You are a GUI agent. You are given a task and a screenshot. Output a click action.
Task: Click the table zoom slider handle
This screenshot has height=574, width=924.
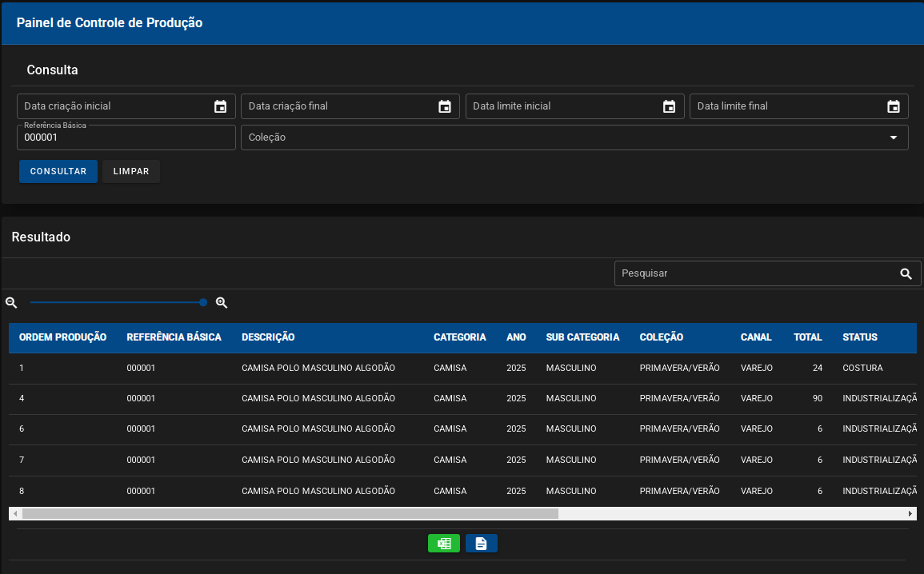pos(203,303)
